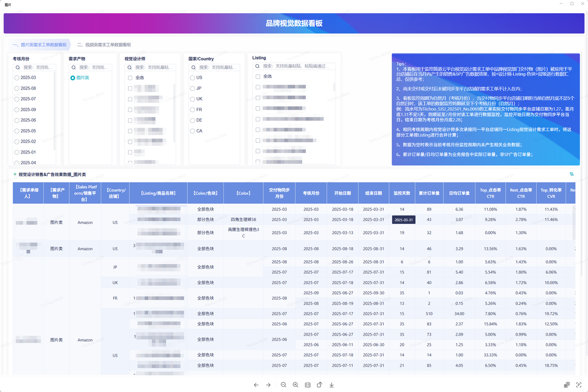
Task: Click the zoom out magnifier icon
Action: click(284, 385)
